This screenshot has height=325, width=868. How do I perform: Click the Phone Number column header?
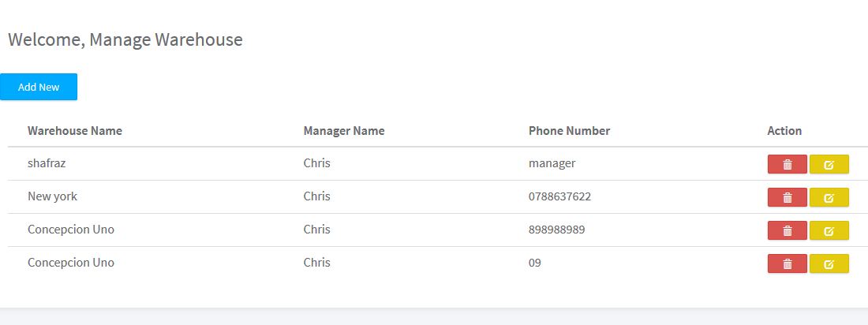(569, 131)
